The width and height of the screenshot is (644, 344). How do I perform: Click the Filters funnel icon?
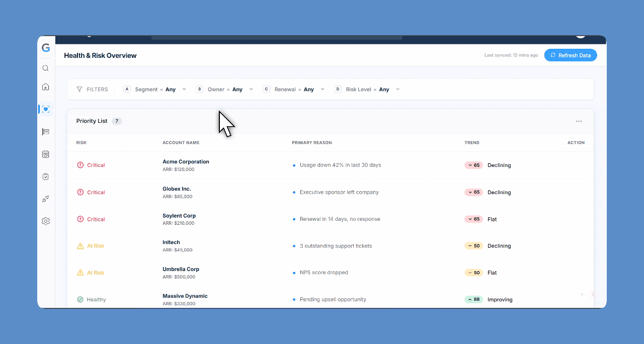pos(79,89)
